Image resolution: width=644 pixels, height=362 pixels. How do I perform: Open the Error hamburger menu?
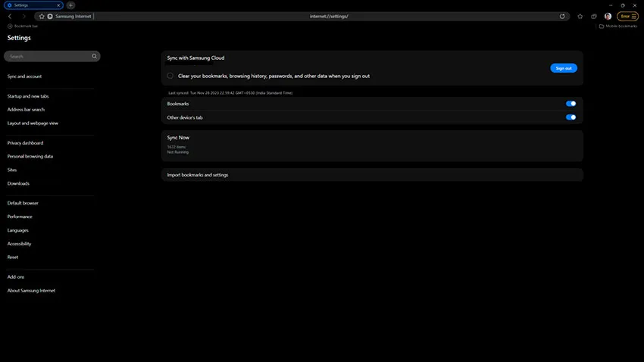[628, 17]
